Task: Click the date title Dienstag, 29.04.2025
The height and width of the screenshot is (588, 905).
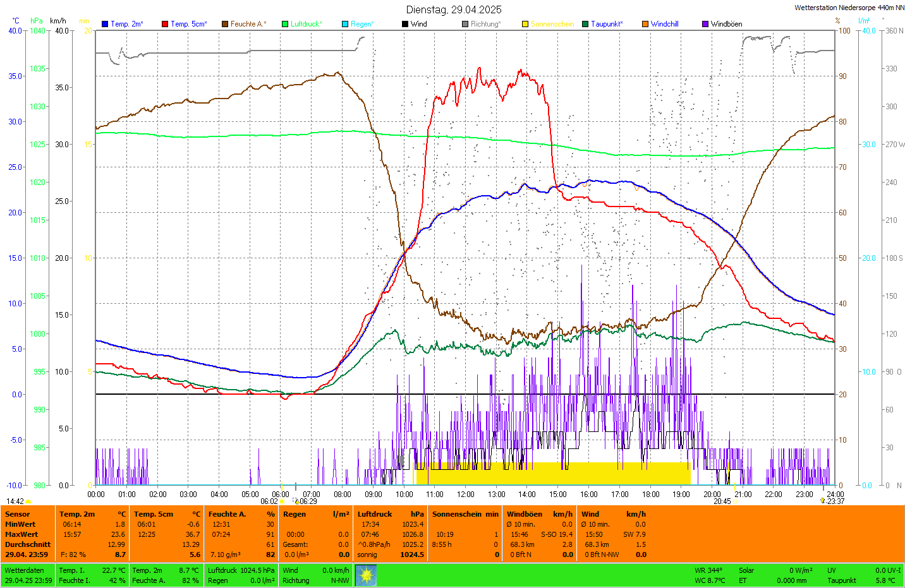Action: click(x=454, y=9)
